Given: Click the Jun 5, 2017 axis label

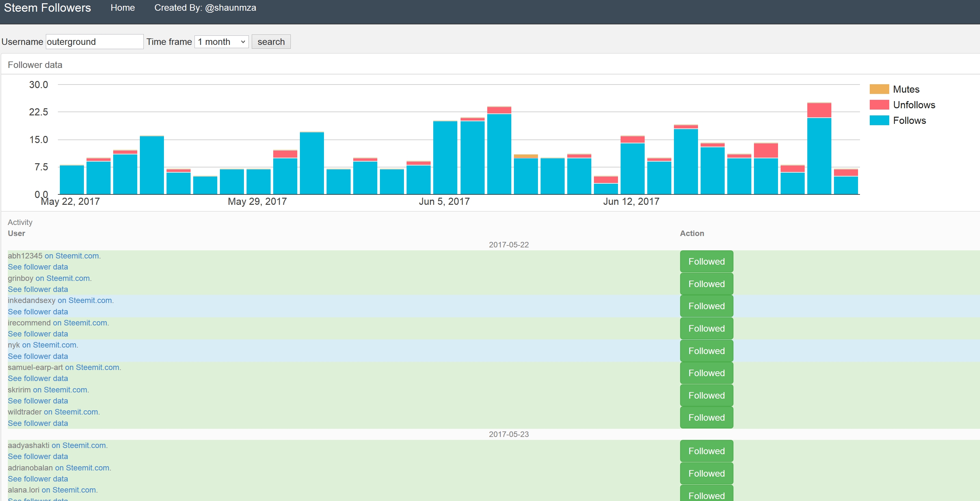Looking at the screenshot, I should coord(444,201).
